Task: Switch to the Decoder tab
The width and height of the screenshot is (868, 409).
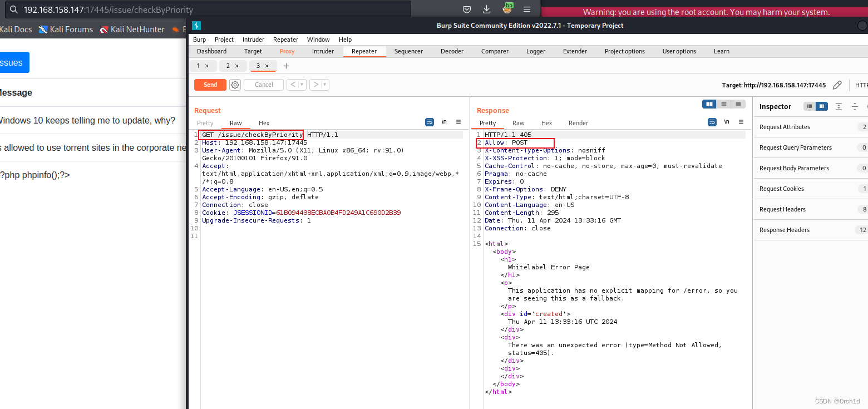Action: click(452, 51)
